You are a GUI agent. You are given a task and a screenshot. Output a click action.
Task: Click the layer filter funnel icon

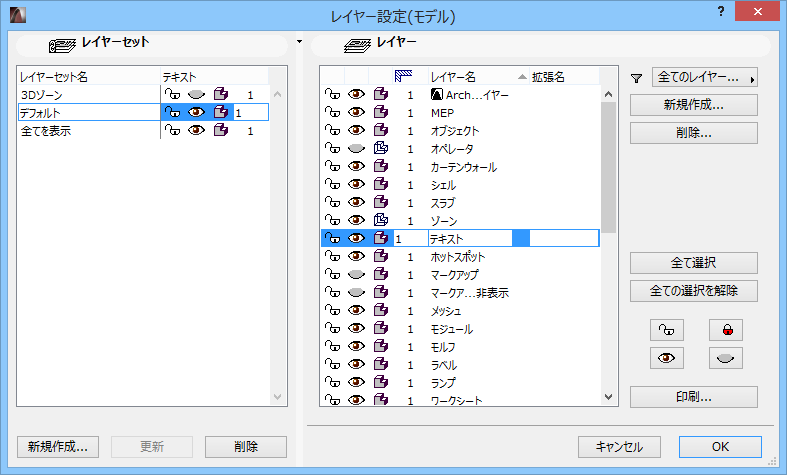tap(636, 78)
